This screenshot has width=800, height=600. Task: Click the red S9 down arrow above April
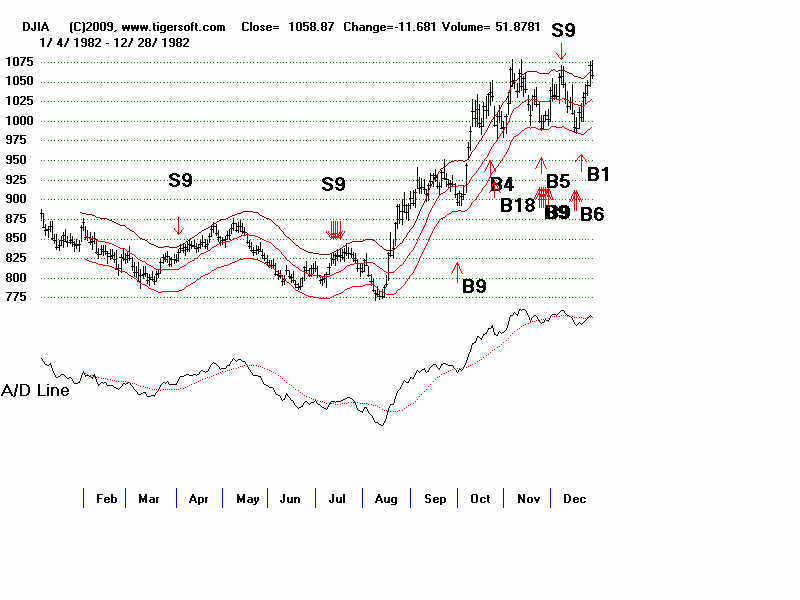[178, 225]
